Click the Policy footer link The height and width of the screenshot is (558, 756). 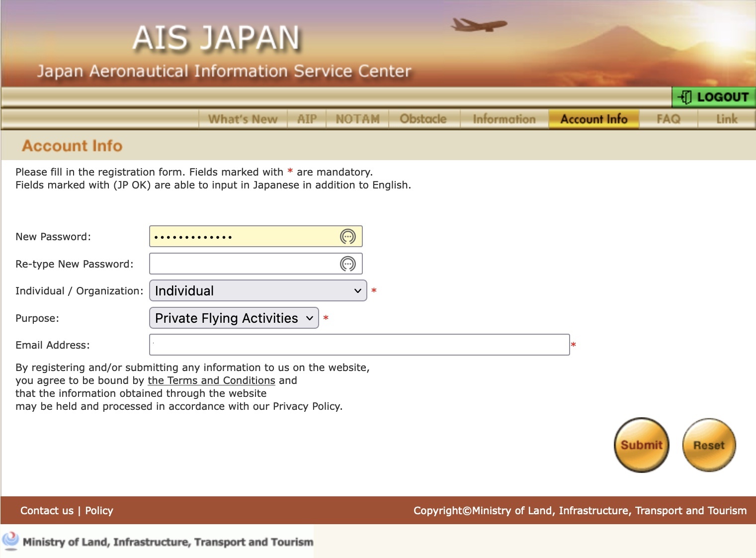(99, 511)
